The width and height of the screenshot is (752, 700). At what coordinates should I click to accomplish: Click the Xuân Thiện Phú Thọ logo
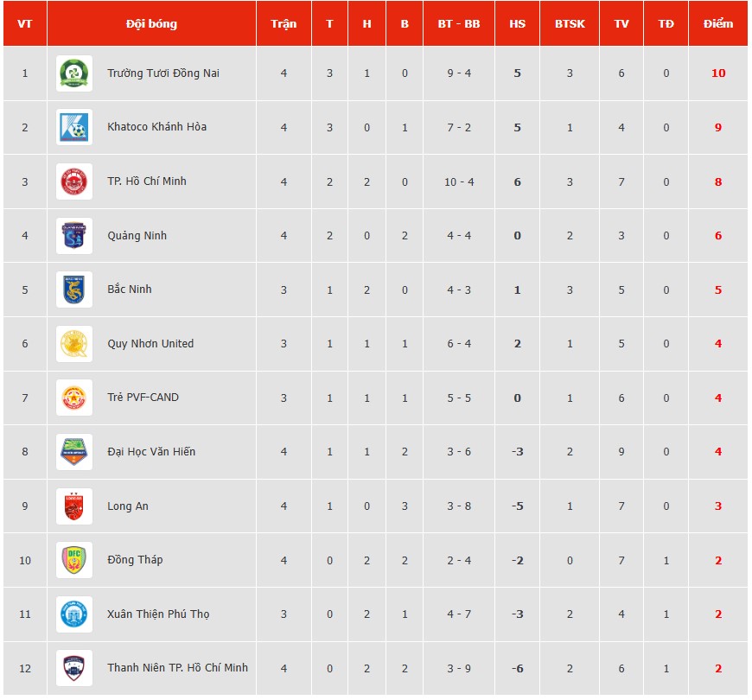click(74, 614)
